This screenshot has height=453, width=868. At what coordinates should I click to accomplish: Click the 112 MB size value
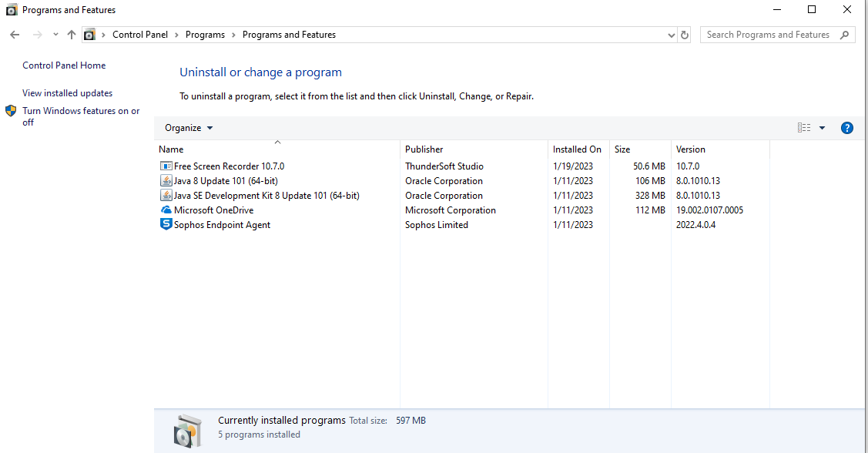(x=650, y=210)
